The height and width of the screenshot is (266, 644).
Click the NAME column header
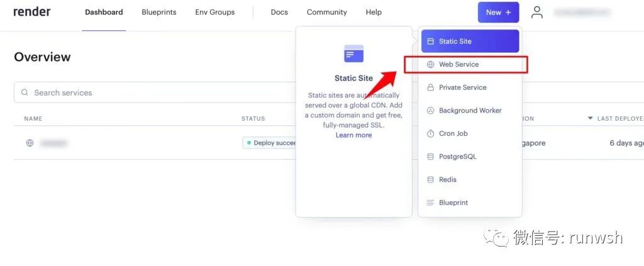[x=33, y=119]
